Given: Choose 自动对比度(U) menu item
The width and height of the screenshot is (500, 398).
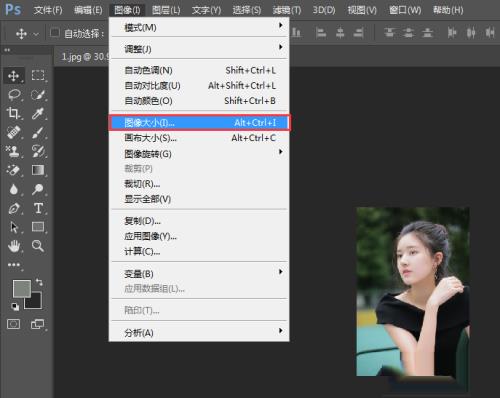Looking at the screenshot, I should pyautogui.click(x=199, y=86).
